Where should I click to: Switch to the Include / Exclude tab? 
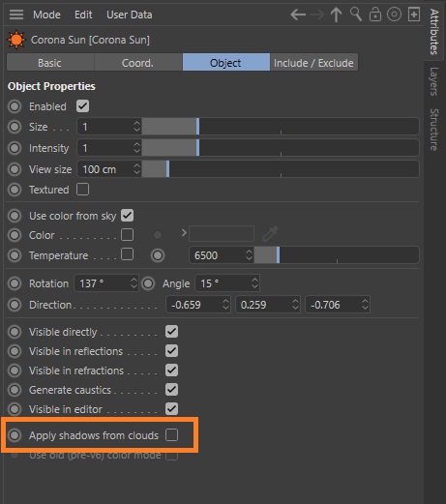pos(313,63)
